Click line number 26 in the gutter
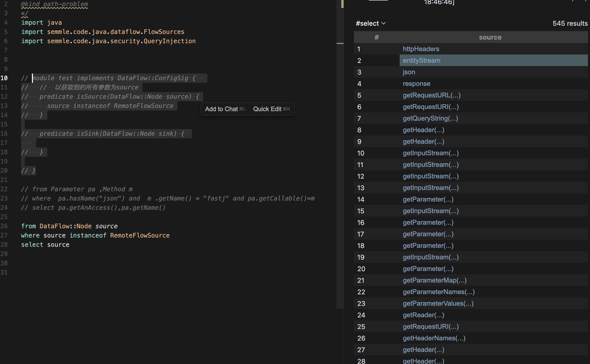 click(x=4, y=226)
